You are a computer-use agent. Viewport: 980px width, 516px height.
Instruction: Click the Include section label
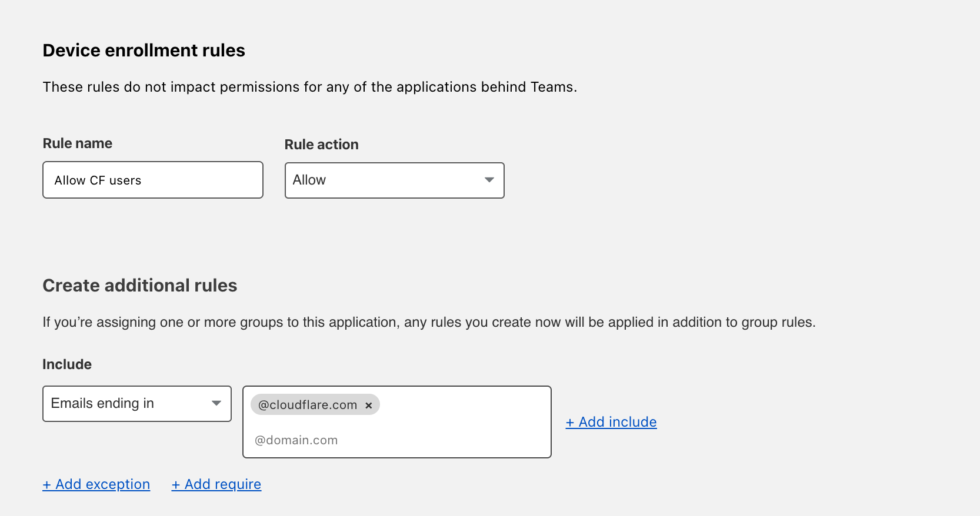[x=67, y=364]
